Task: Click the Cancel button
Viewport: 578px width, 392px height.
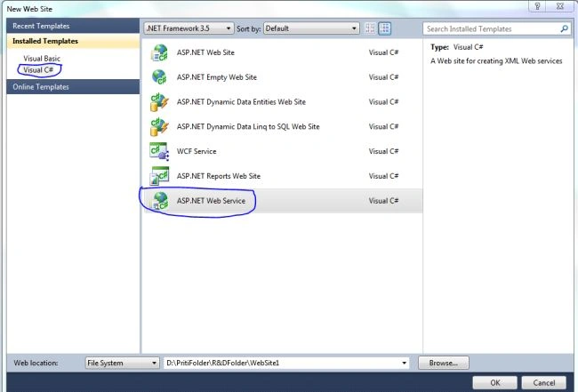Action: [x=544, y=383]
